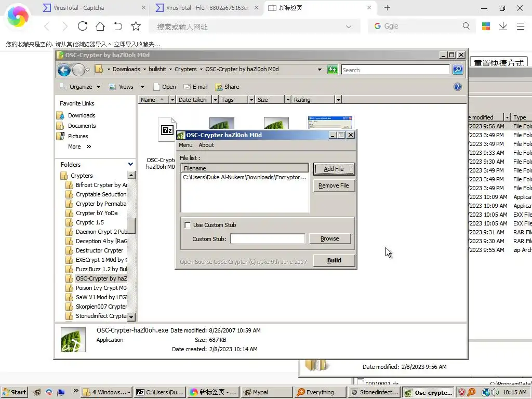Select the screenshot image thumbnail file

[x=330, y=122]
